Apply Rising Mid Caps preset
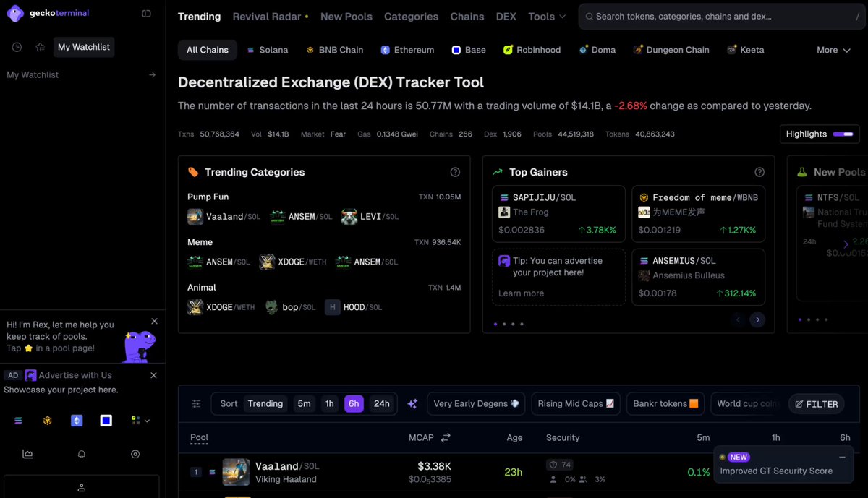868x498 pixels. pos(576,404)
